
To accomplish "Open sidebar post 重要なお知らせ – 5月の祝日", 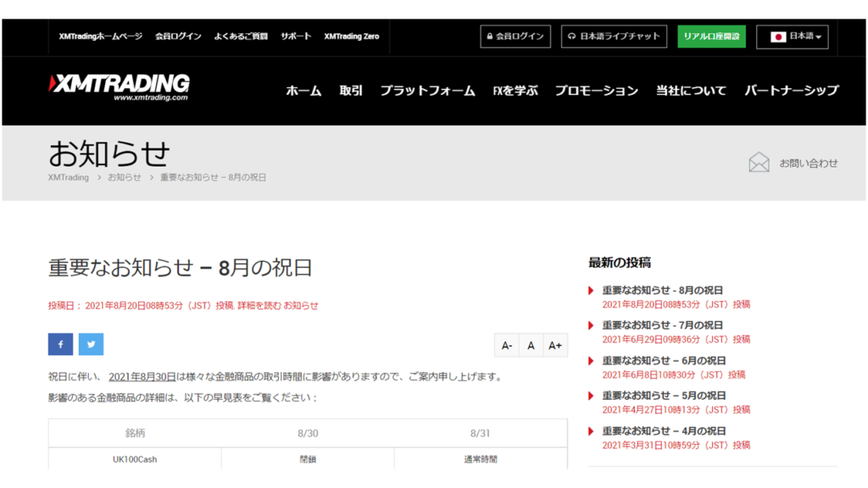I will pos(664,396).
